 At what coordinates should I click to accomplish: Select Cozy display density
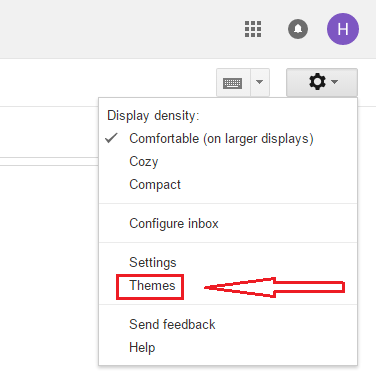point(228,162)
